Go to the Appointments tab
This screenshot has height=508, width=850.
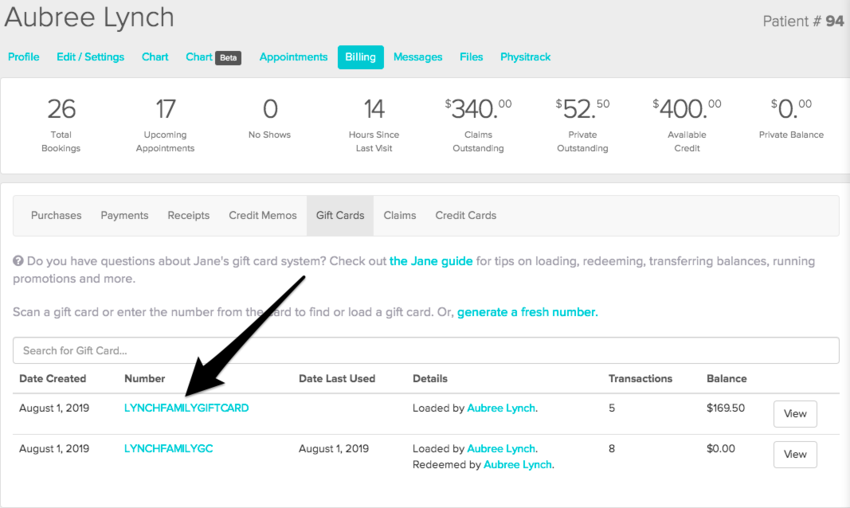click(x=293, y=57)
